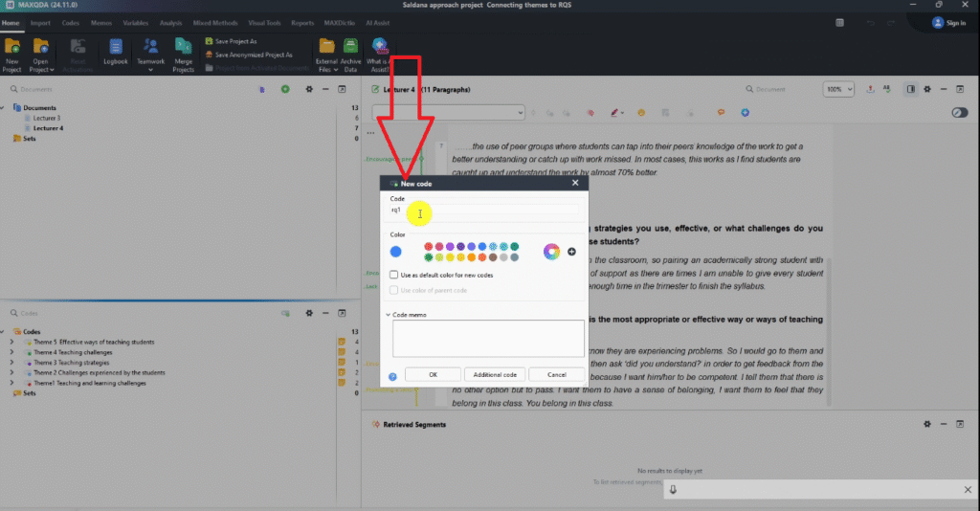Switch to the Analysis tab
Screen dimensions: 980x511
pos(171,22)
